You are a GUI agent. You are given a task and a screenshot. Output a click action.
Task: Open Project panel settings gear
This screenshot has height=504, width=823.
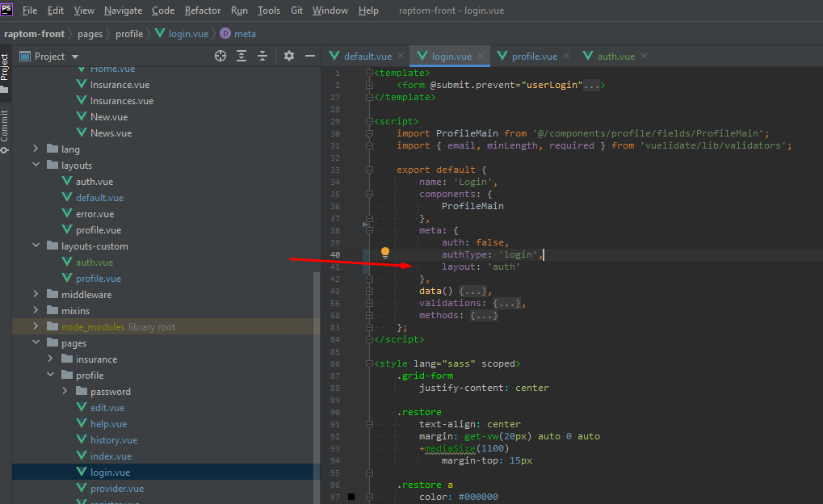click(x=288, y=56)
